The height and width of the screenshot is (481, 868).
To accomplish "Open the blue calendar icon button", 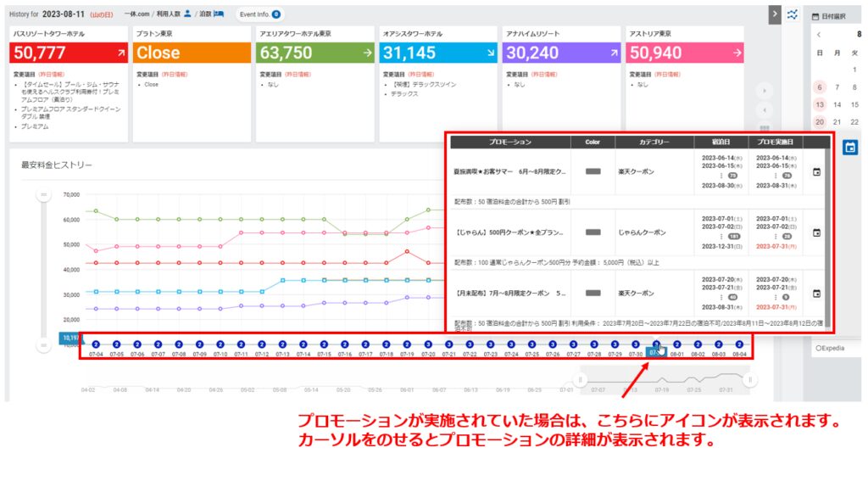I will 850,148.
